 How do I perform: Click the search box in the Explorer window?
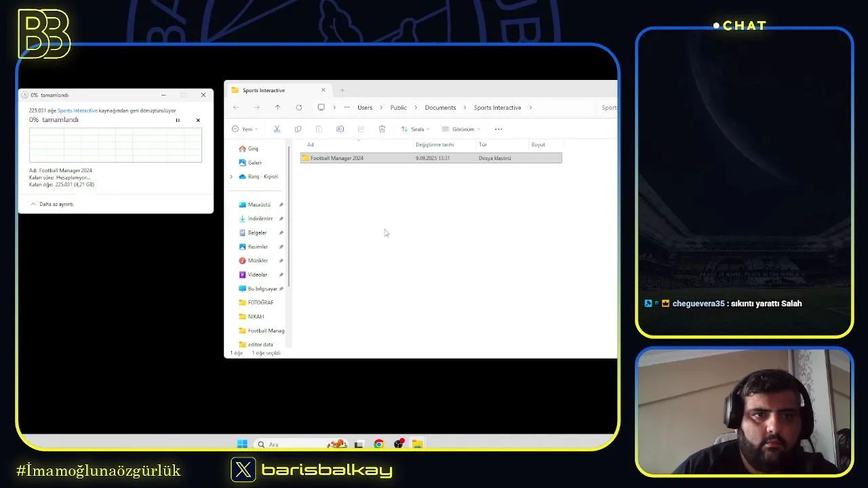pos(608,108)
